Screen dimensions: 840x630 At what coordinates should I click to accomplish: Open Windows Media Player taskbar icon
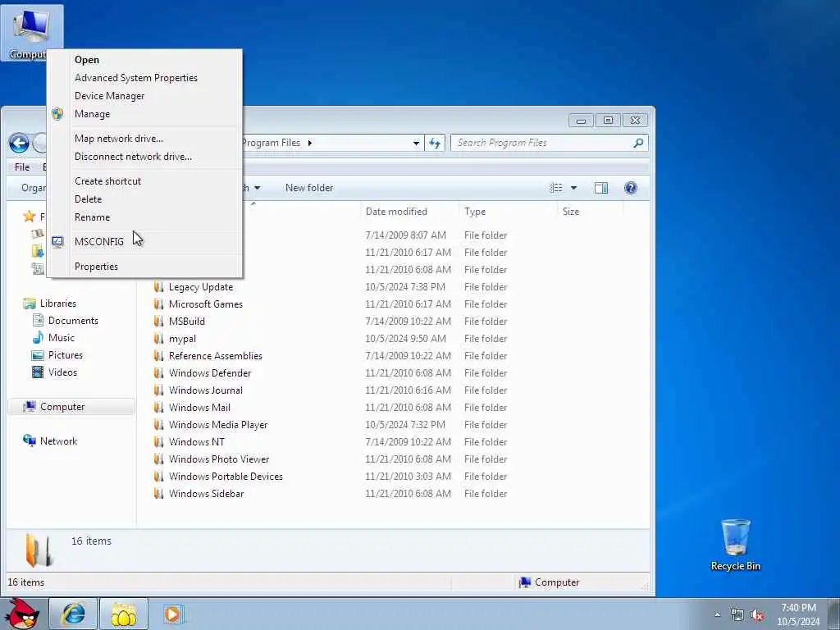coord(172,614)
